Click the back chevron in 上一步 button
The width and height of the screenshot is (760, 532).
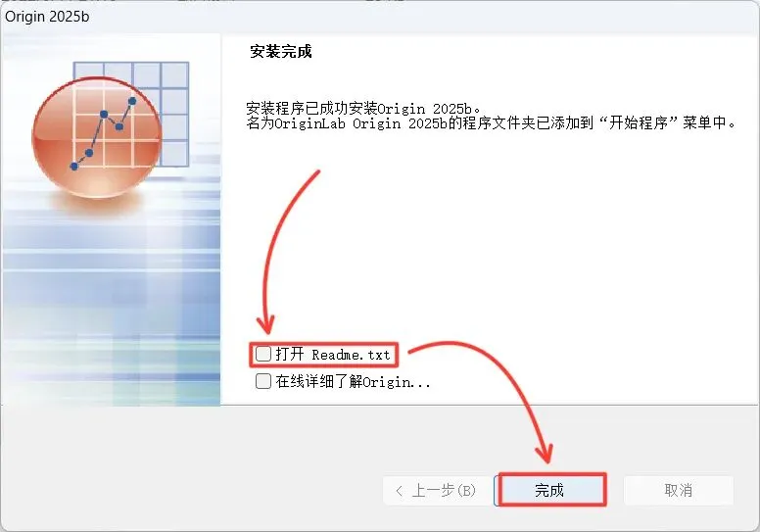tap(399, 491)
